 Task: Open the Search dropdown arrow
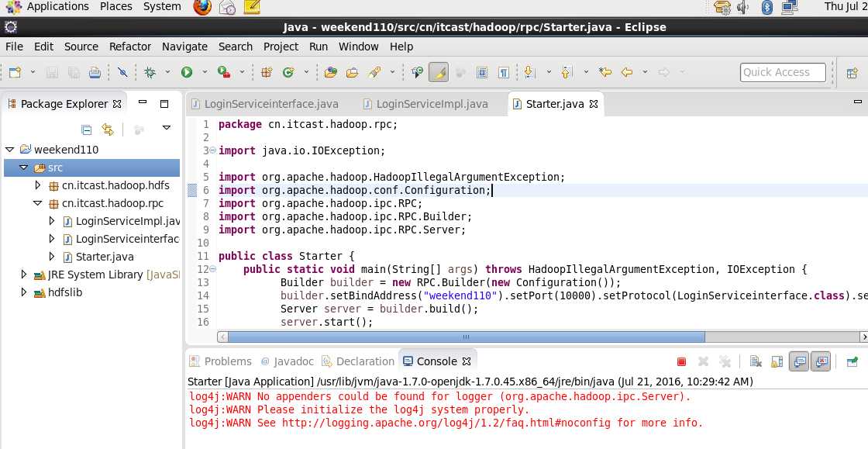(x=392, y=72)
